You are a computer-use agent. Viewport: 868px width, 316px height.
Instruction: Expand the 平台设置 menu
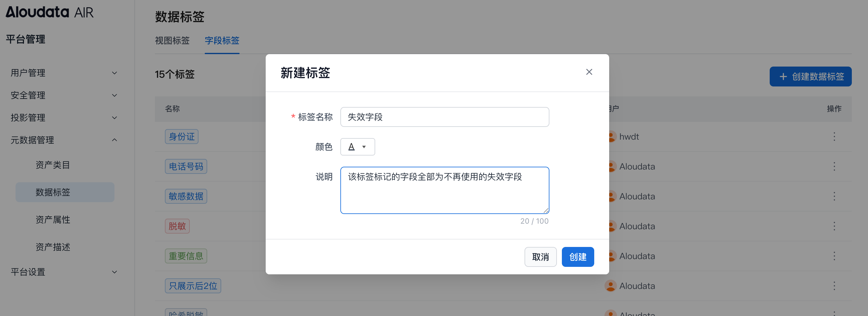pyautogui.click(x=63, y=272)
